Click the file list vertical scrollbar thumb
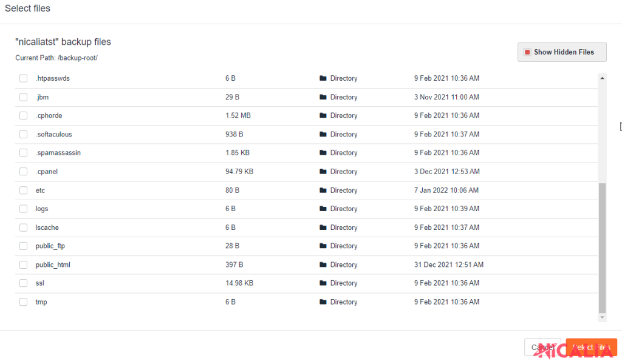Image resolution: width=622 pixels, height=364 pixels. [x=602, y=248]
